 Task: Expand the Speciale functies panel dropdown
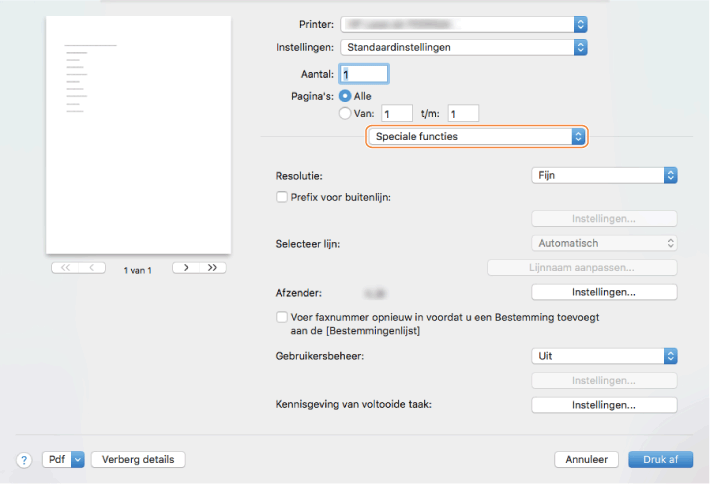pos(476,136)
